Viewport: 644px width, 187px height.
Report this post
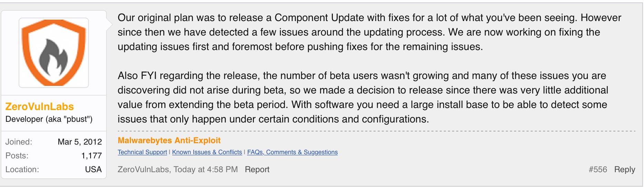pos(257,169)
